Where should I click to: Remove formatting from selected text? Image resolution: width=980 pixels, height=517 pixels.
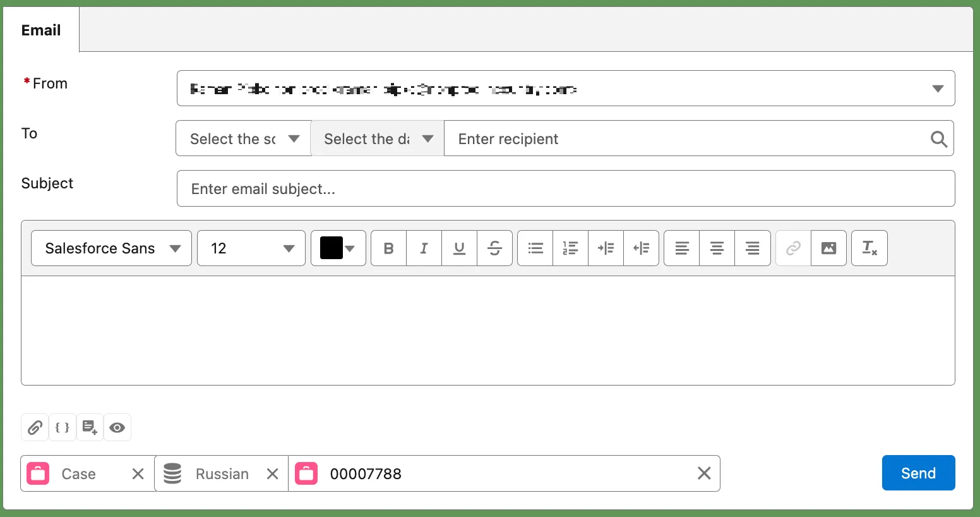click(x=869, y=248)
